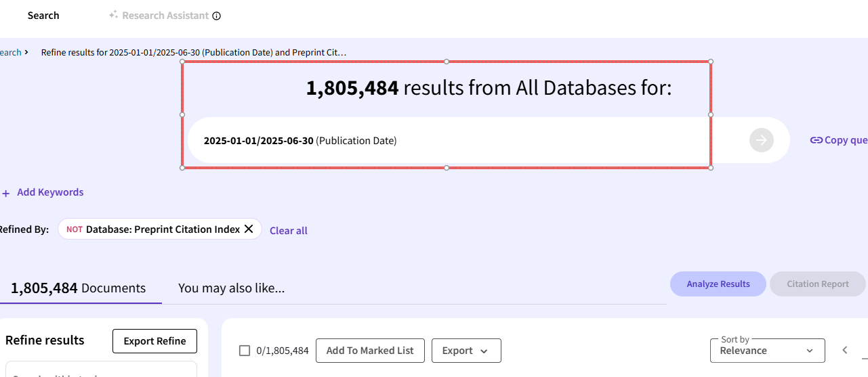Image resolution: width=868 pixels, height=377 pixels.
Task: Click the Clear all filters link
Action: (x=288, y=231)
